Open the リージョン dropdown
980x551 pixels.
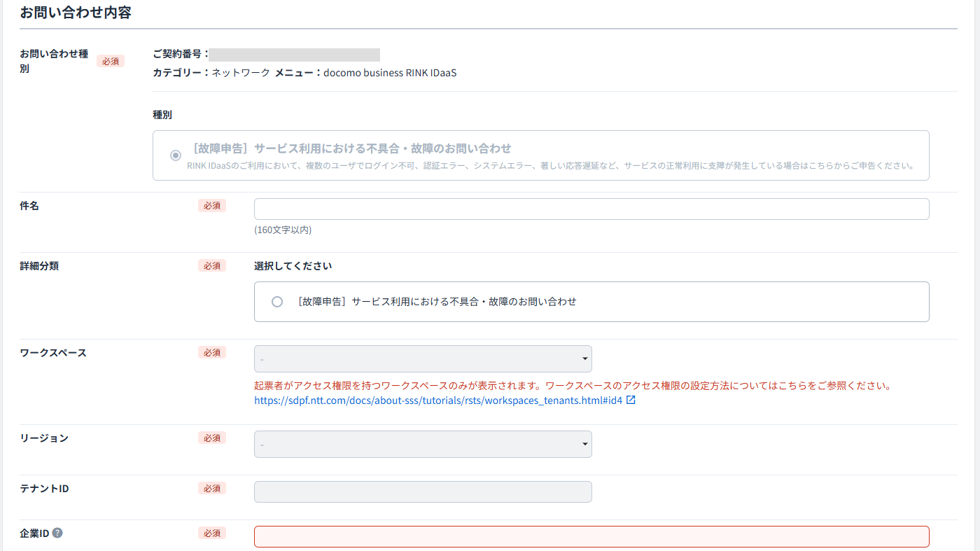423,444
